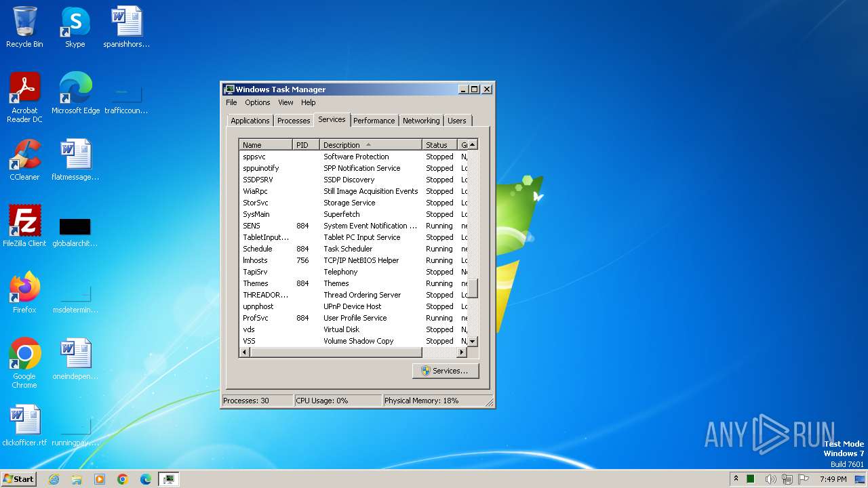This screenshot has width=868, height=488.
Task: Open the spanishhors Word document icon
Action: 126,27
